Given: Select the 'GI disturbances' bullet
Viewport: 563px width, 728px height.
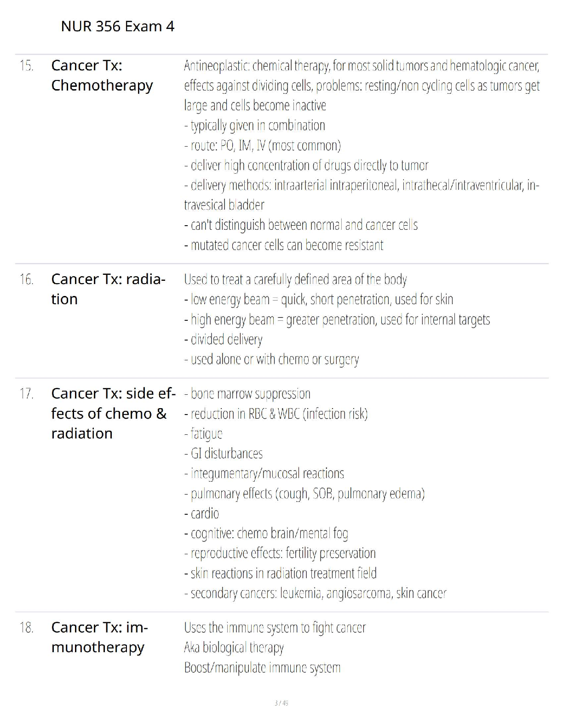Looking at the screenshot, I should coord(224,454).
